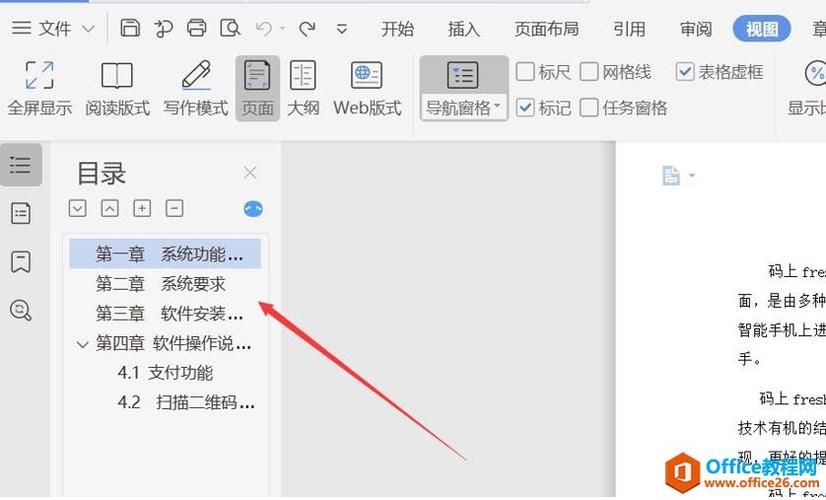
Task: Switch to the 审阅 tab
Action: [x=695, y=28]
